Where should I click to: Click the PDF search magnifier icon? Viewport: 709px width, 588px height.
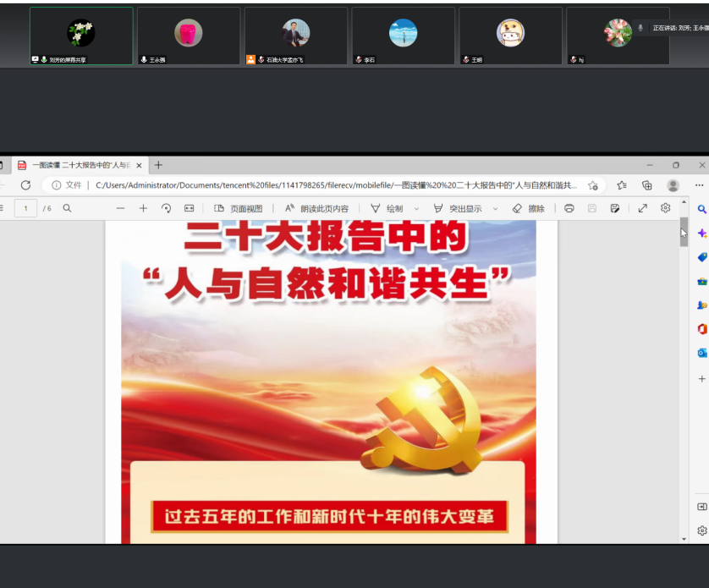coord(68,208)
